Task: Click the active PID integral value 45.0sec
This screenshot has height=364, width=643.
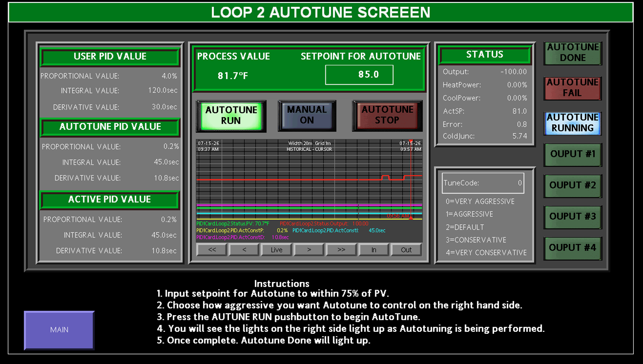Action: click(164, 235)
